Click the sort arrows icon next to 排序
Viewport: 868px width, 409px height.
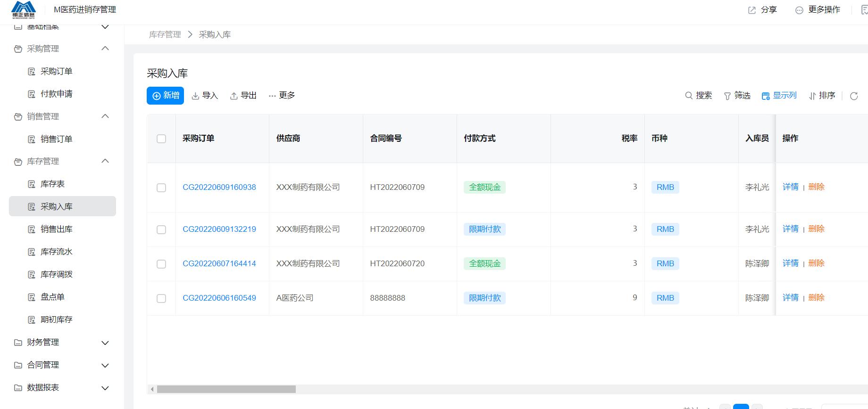click(x=812, y=96)
